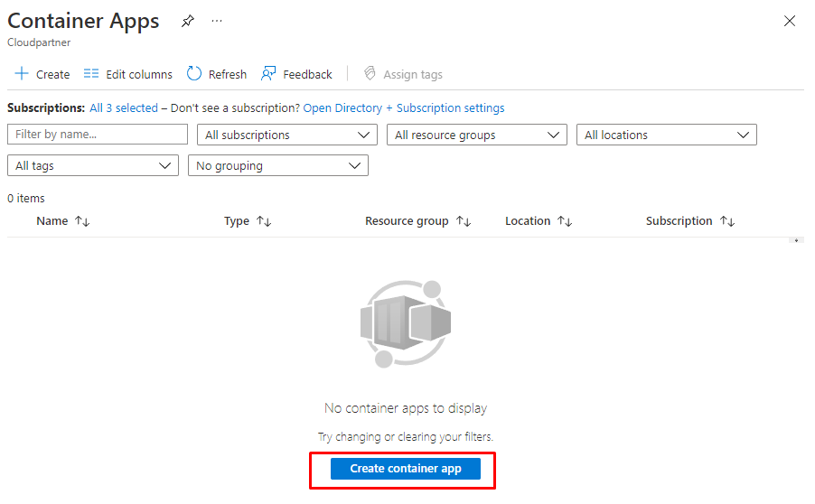Expand the All locations dropdown
Viewport: 815px width, 504px height.
666,135
